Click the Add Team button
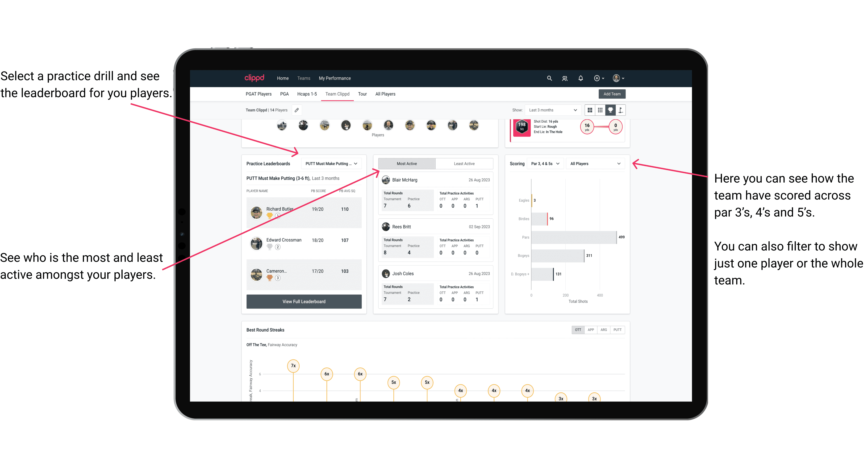Screen dimensions: 868x467 (x=612, y=94)
